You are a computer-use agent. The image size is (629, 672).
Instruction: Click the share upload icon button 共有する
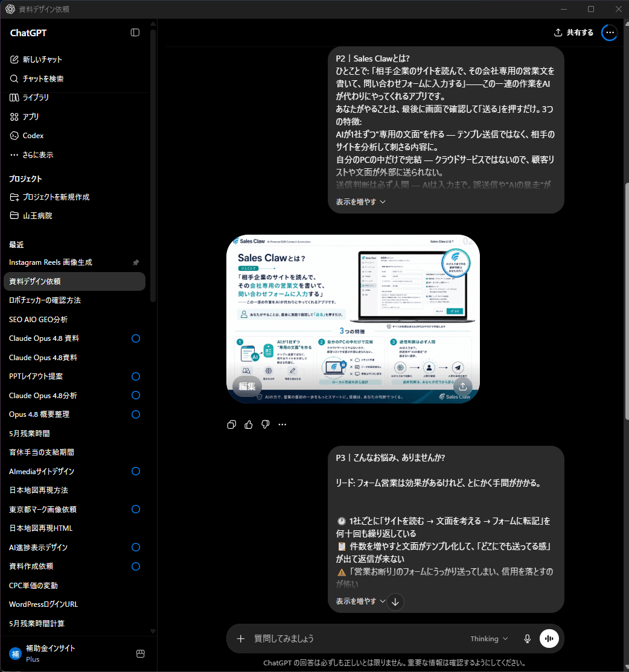(573, 33)
